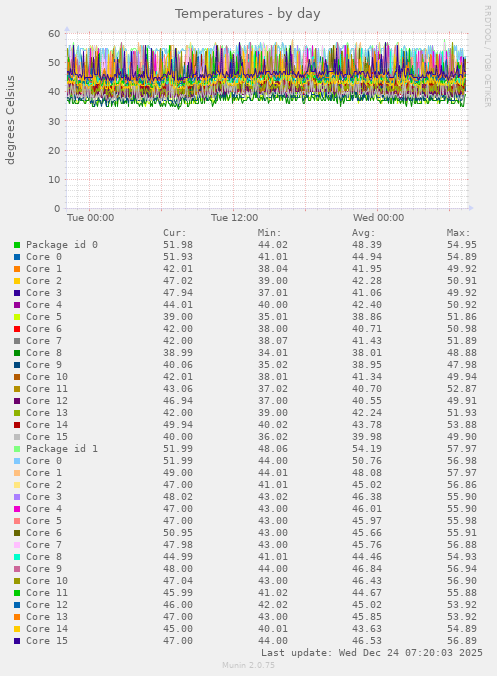Click the '10' label on the y-axis
The width and height of the screenshot is (497, 676).
click(54, 179)
